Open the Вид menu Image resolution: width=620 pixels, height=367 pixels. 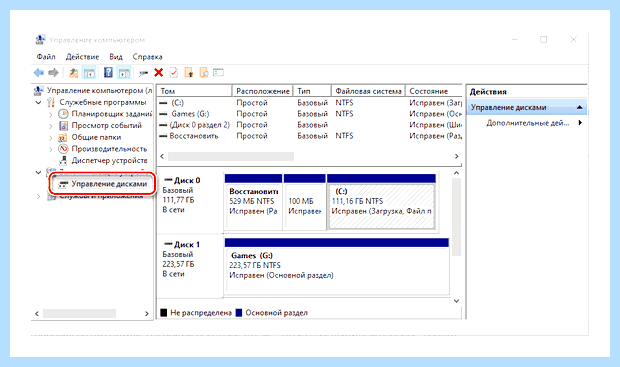[x=116, y=57]
